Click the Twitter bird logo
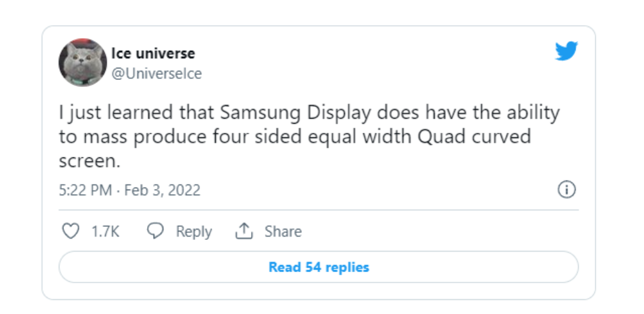Image resolution: width=644 pixels, height=314 pixels. pyautogui.click(x=566, y=52)
